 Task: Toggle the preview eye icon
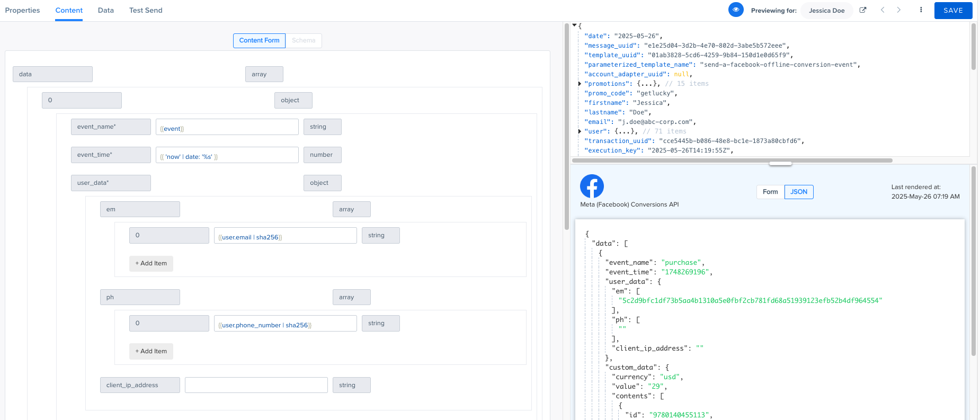pyautogui.click(x=736, y=10)
